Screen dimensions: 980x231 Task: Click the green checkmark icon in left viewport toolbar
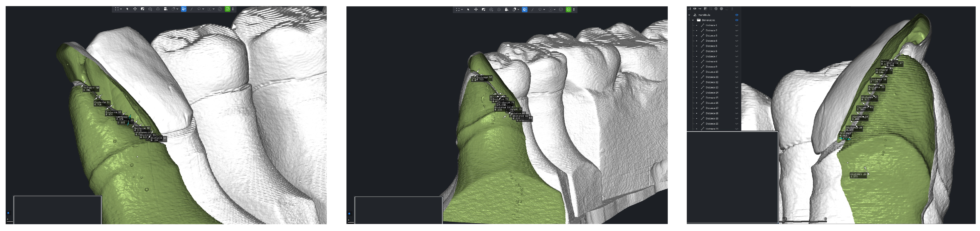227,9
